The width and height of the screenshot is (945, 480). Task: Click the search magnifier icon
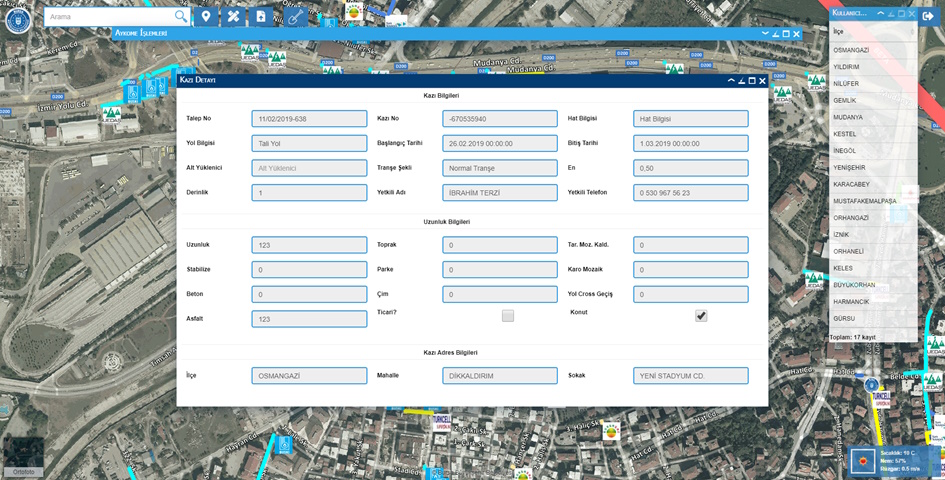pos(180,17)
